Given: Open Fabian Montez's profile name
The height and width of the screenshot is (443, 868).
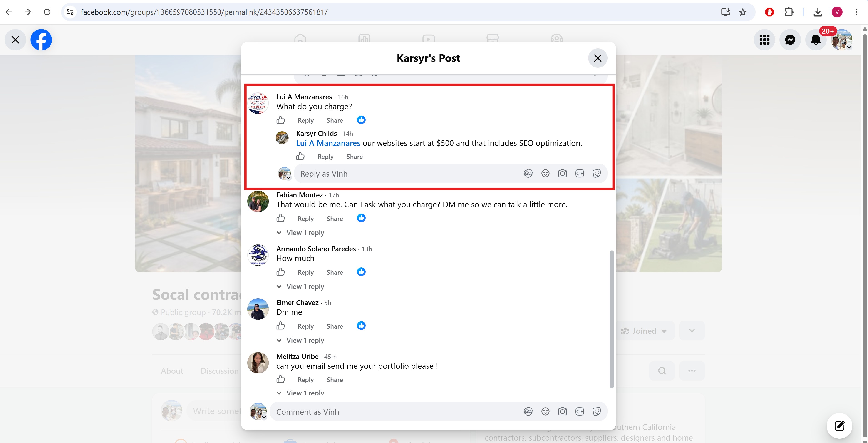Looking at the screenshot, I should pos(300,195).
